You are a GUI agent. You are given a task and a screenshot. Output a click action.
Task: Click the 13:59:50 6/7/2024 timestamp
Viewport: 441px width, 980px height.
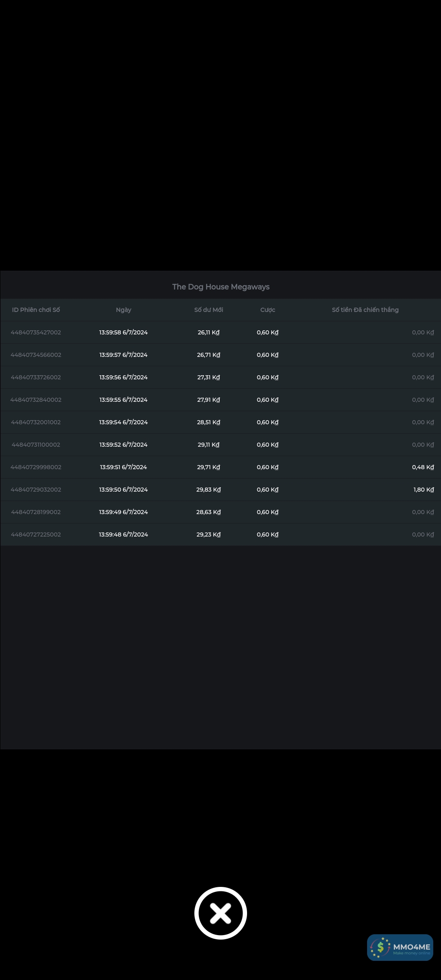click(x=123, y=490)
